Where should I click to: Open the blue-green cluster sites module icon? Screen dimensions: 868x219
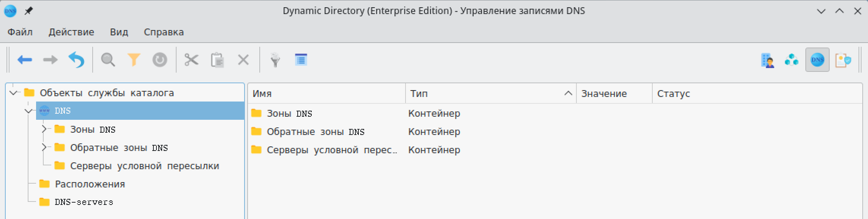click(x=791, y=60)
